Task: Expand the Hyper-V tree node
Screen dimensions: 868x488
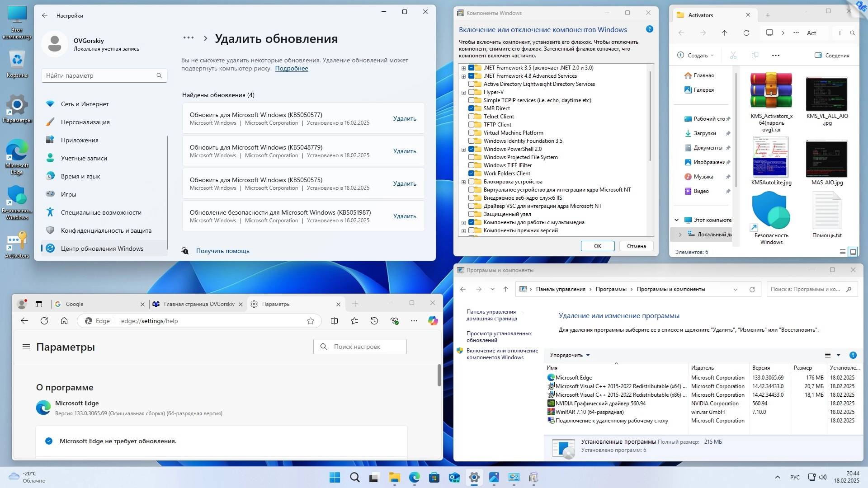Action: (x=463, y=93)
